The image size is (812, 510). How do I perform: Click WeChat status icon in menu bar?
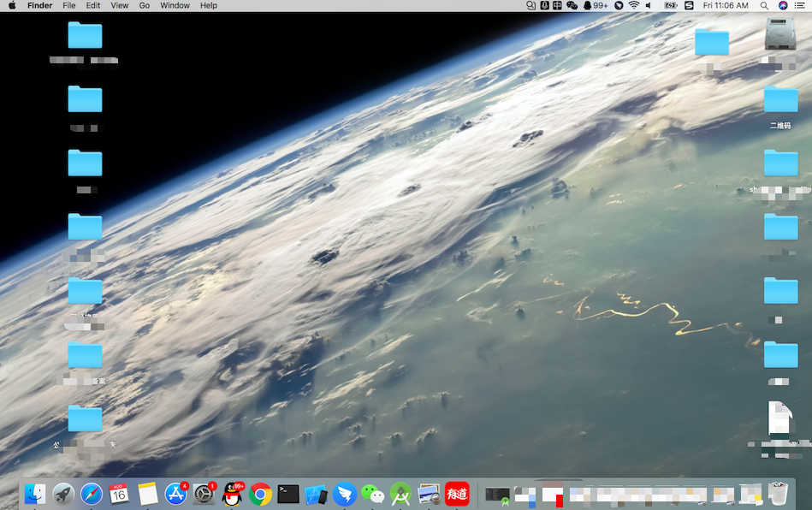[572, 5]
